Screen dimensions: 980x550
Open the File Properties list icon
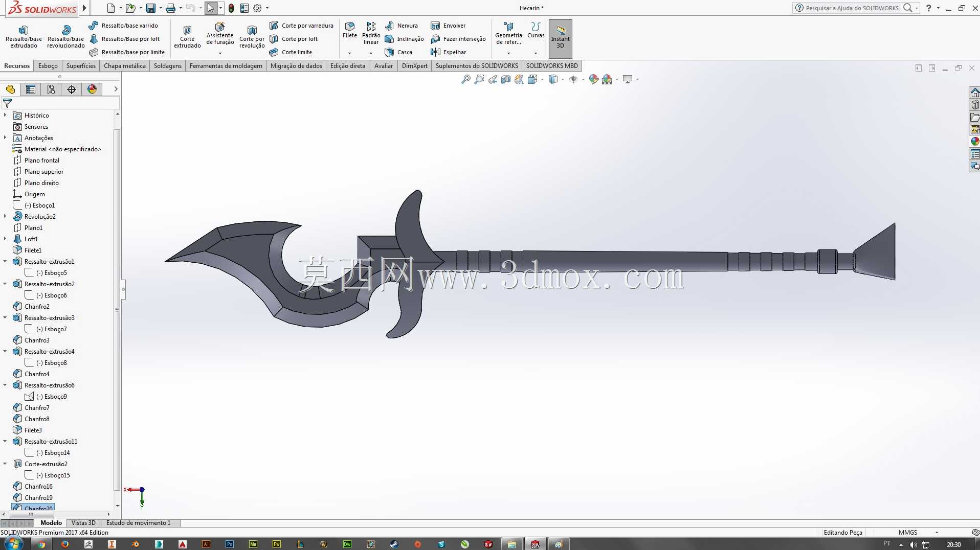[x=244, y=8]
